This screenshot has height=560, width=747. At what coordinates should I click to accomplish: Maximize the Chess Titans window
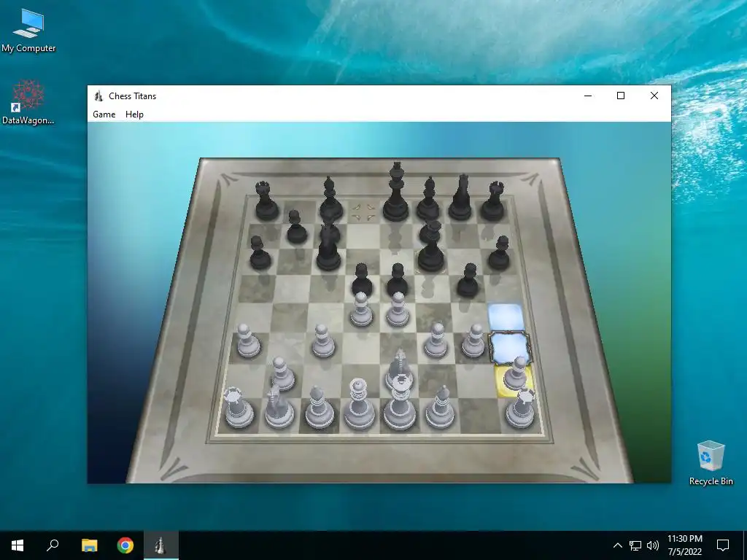[621, 96]
